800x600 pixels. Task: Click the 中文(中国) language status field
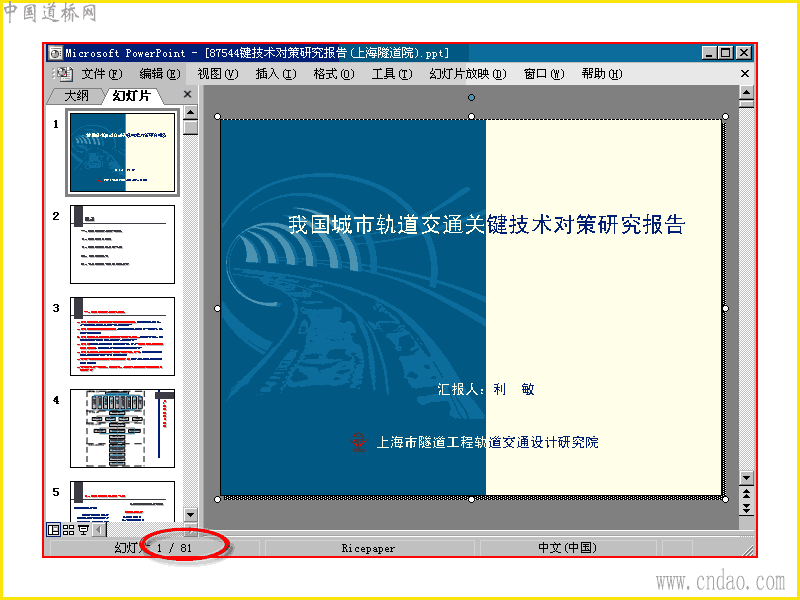point(567,548)
